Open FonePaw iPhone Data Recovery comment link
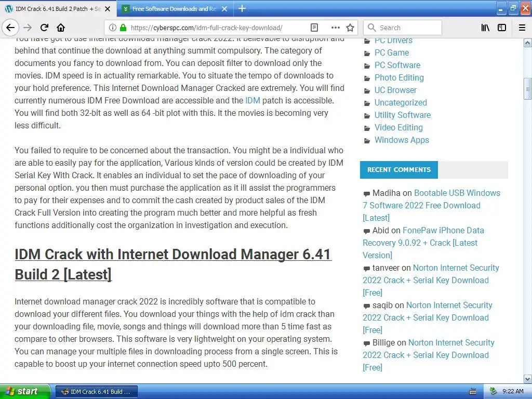The image size is (532, 399). pyautogui.click(x=423, y=243)
